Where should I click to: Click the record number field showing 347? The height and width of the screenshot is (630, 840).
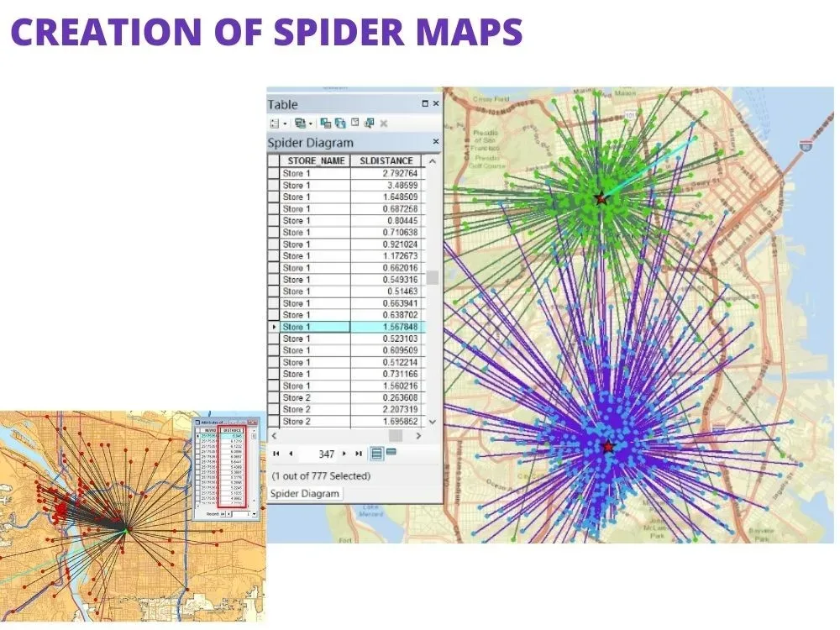point(326,454)
